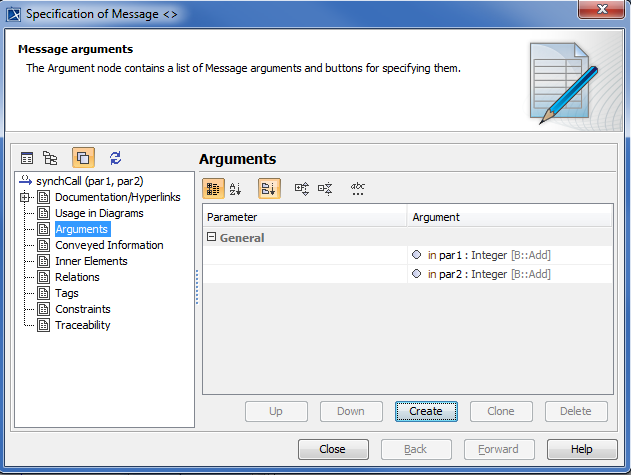The width and height of the screenshot is (631, 475).
Task: Click the Constraints page icon
Action: [43, 309]
